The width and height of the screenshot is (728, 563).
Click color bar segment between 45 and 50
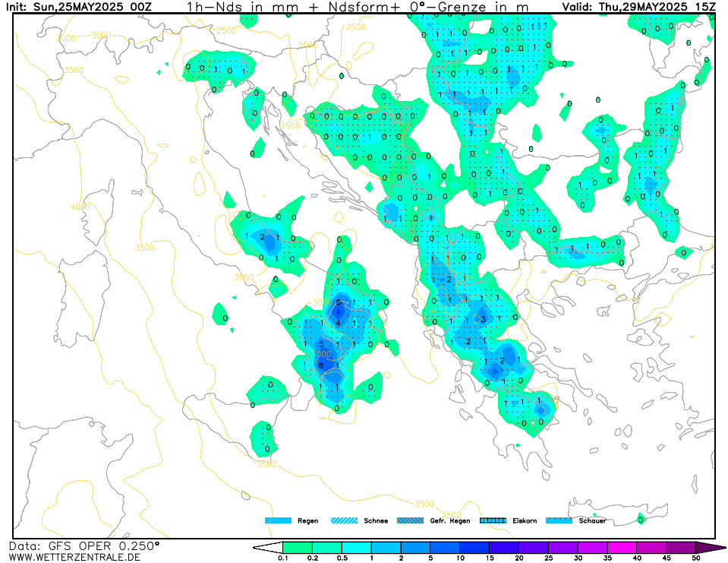[x=681, y=548]
